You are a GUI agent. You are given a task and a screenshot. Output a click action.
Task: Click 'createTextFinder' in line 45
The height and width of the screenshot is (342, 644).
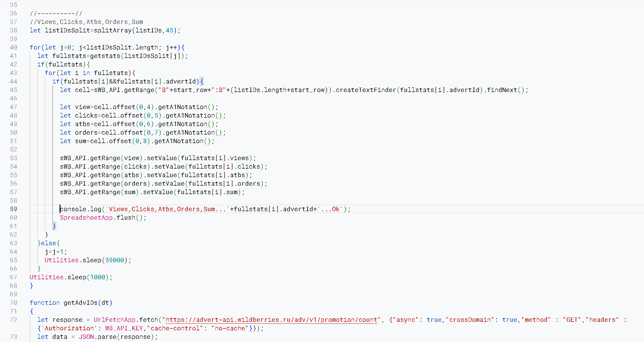365,90
